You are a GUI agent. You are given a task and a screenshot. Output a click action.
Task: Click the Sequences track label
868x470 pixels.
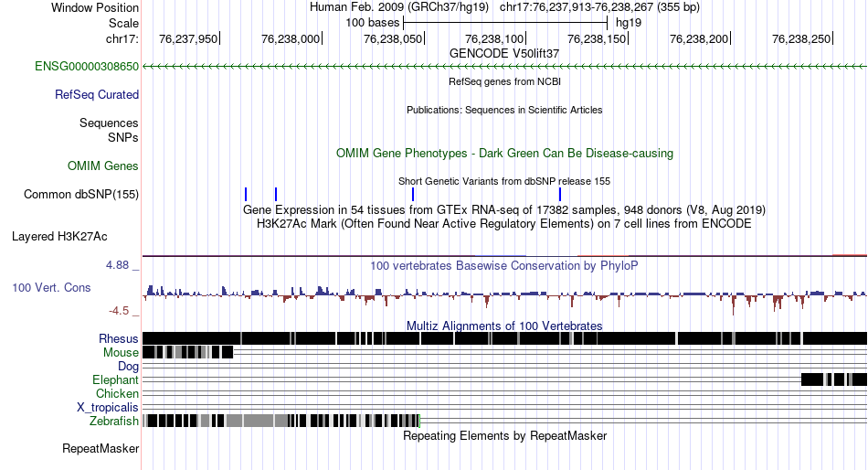109,123
